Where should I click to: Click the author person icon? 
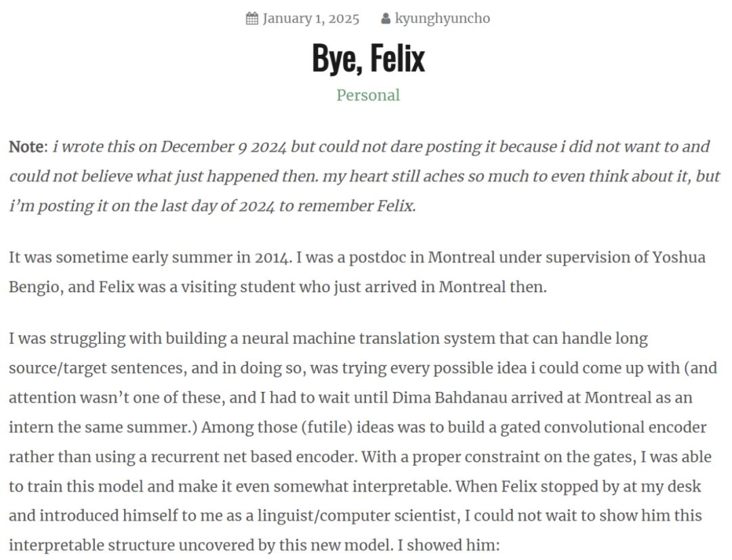pyautogui.click(x=386, y=19)
